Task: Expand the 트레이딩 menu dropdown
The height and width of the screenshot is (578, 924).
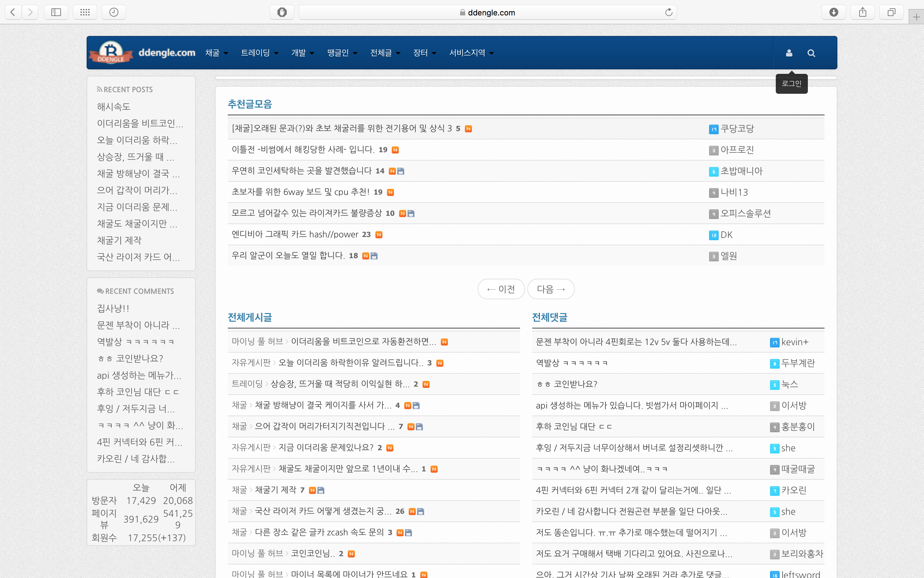Action: [x=260, y=53]
